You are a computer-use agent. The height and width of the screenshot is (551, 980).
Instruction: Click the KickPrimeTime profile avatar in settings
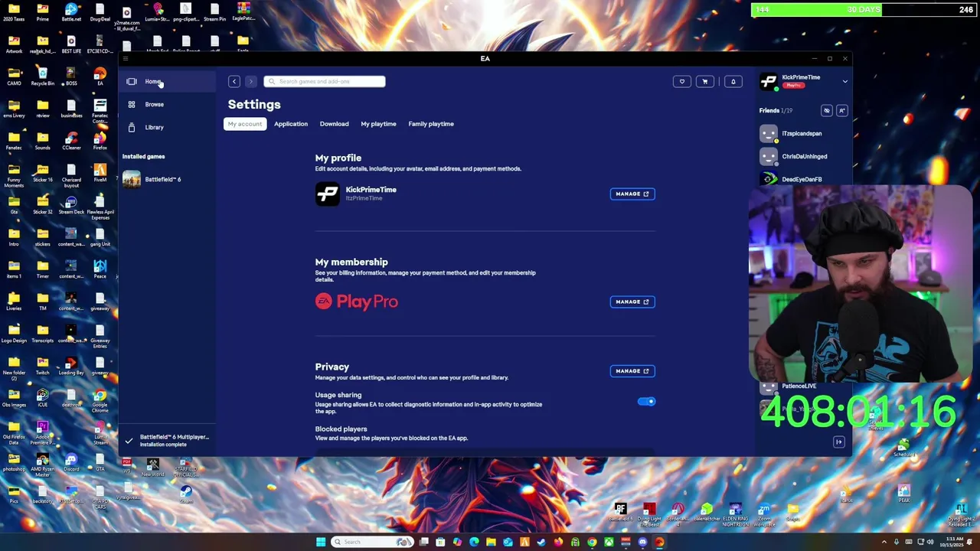[x=327, y=194]
